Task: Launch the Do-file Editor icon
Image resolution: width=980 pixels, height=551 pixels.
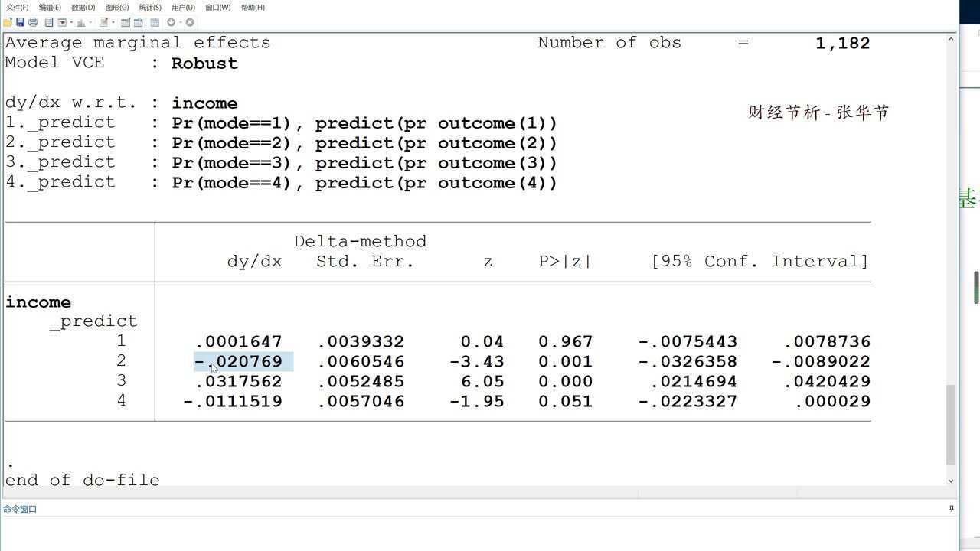Action: point(104,22)
